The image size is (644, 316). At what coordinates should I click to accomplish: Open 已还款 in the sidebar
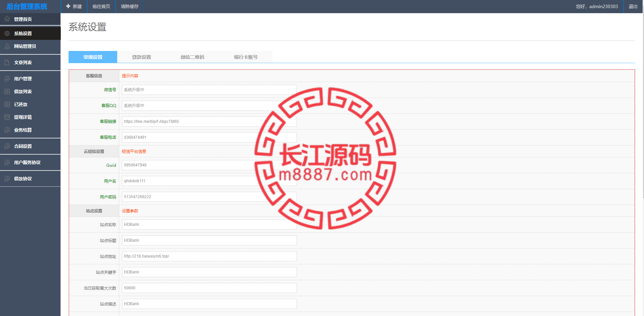coord(30,104)
